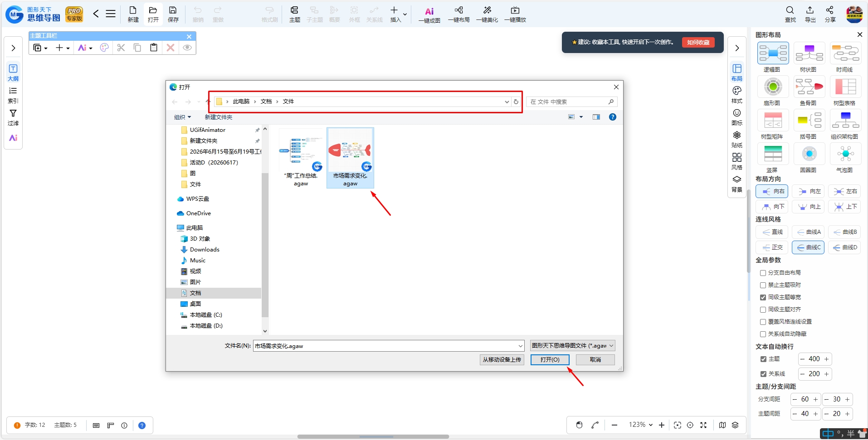The image size is (868, 440).
Task: Select the fishbone (鱼骨图) layout icon
Action: click(x=809, y=87)
